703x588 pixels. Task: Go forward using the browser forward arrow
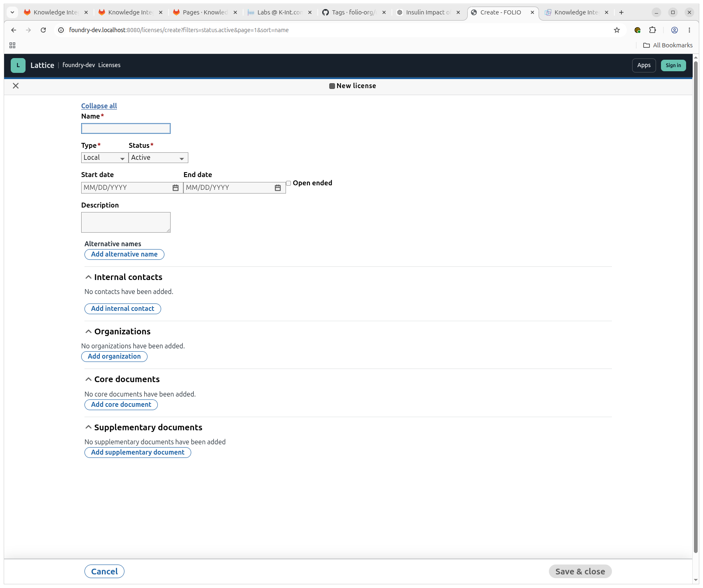[28, 30]
